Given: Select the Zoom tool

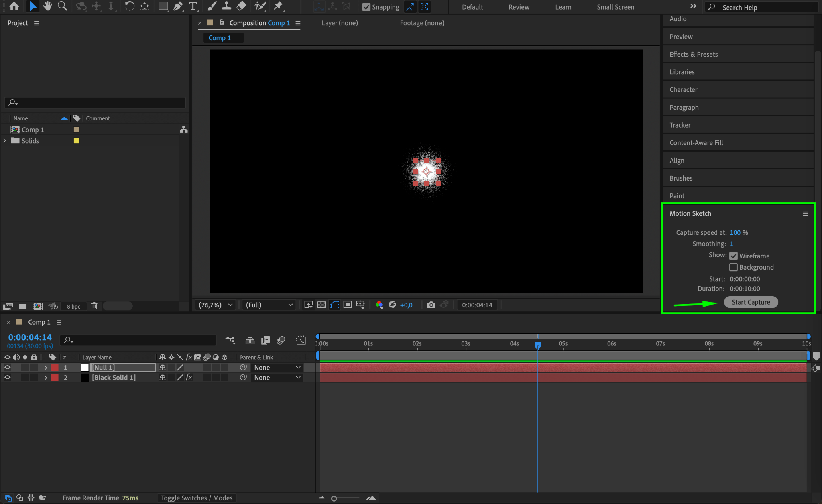Looking at the screenshot, I should 62,6.
